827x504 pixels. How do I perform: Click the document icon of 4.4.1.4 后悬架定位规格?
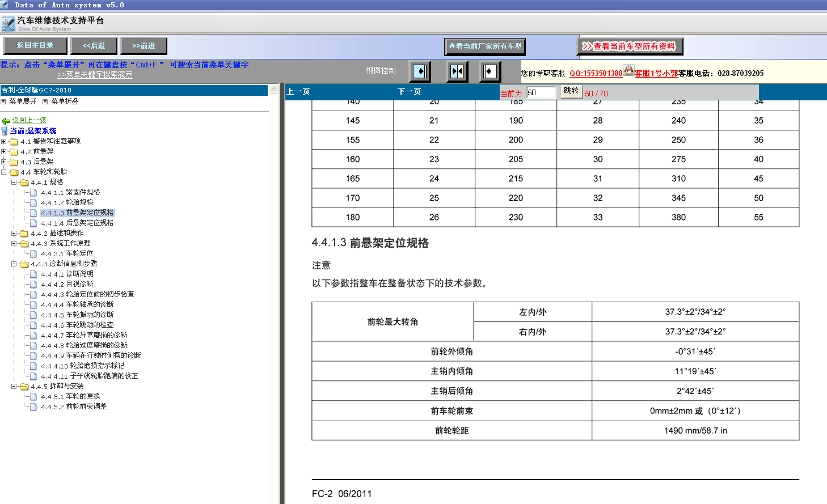click(33, 223)
